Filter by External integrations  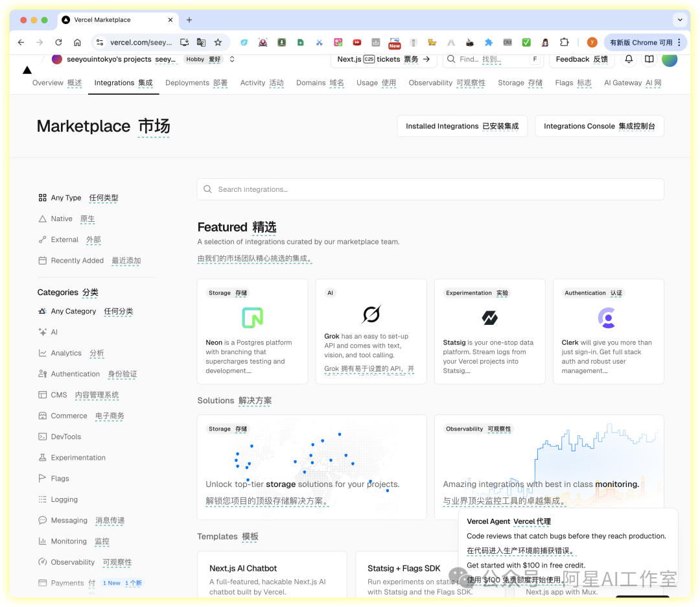(69, 239)
